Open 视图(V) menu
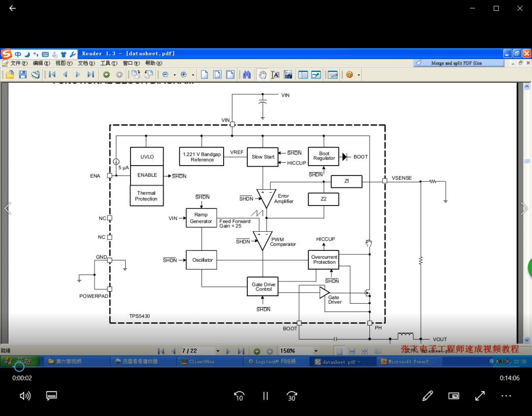The height and width of the screenshot is (416, 532). [64, 63]
